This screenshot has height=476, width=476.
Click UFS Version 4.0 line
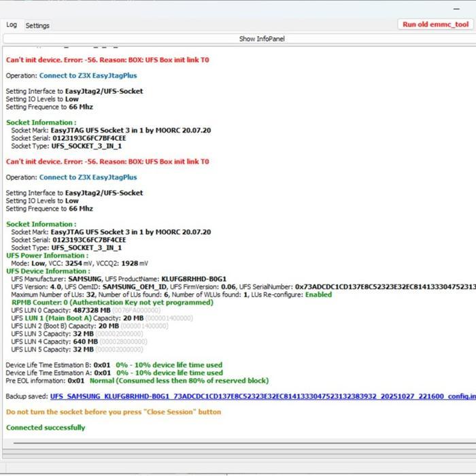[x=243, y=287]
